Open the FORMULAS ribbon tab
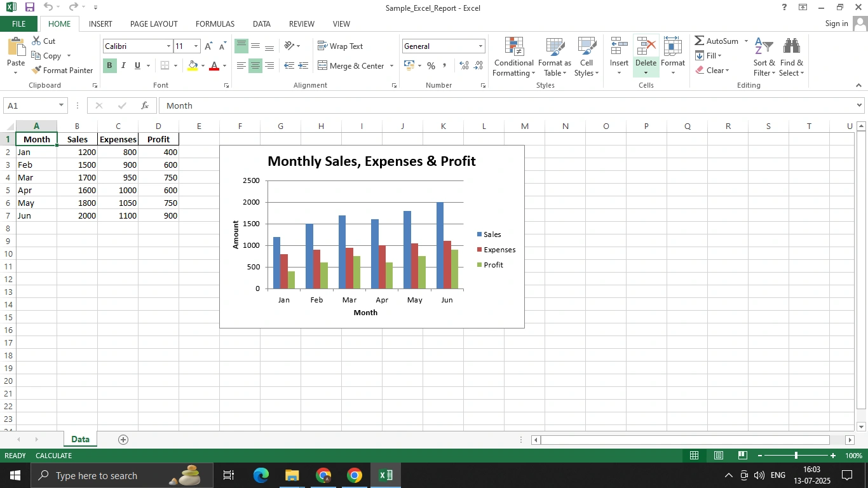Image resolution: width=868 pixels, height=488 pixels. (215, 24)
